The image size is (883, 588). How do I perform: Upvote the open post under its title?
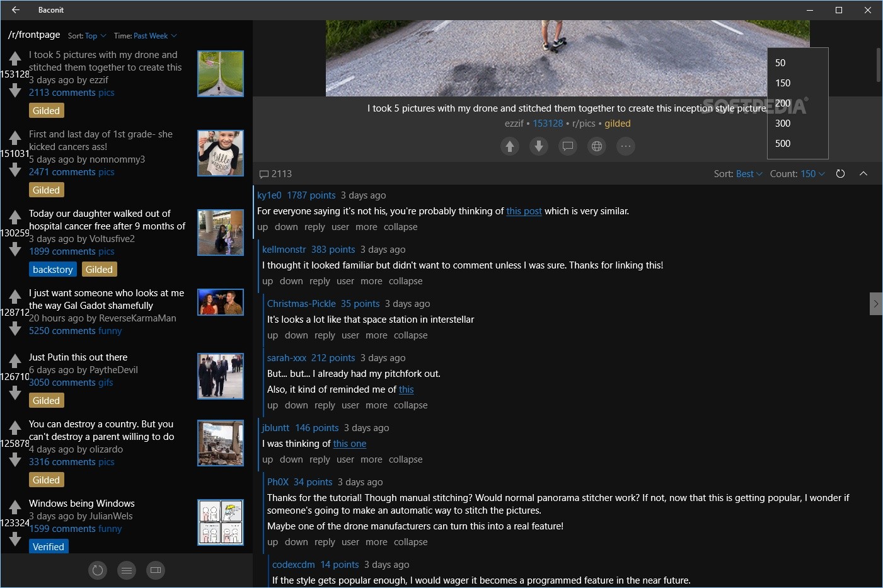(x=510, y=146)
